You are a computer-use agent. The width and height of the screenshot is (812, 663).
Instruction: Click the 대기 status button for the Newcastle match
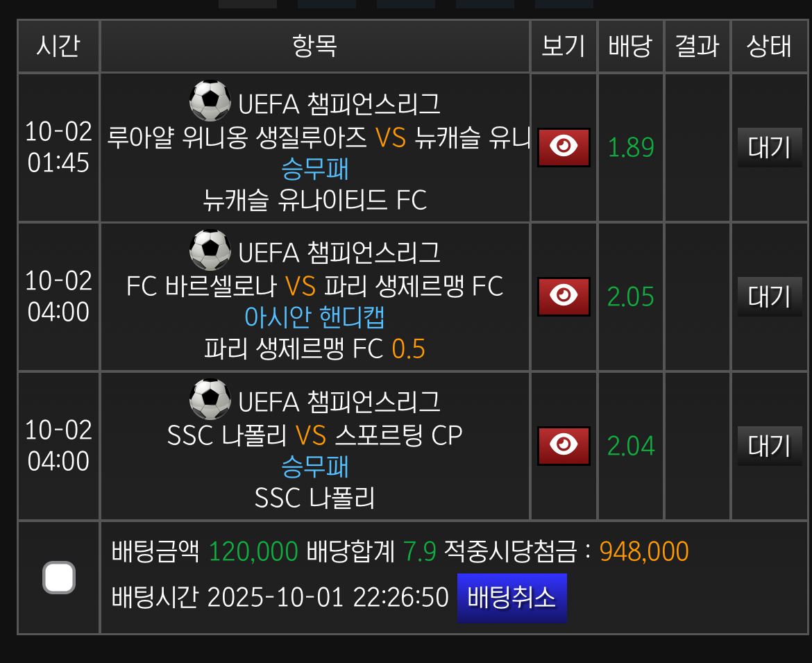[x=769, y=147]
